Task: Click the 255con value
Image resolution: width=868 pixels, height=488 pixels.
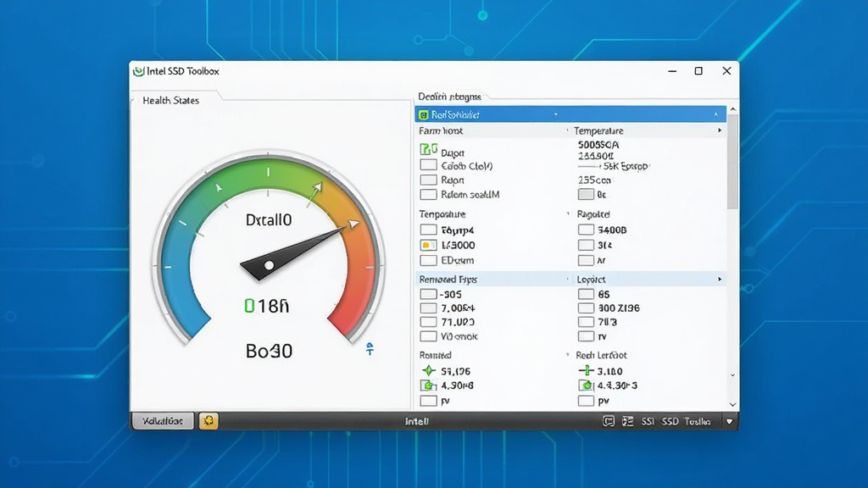Action: click(x=594, y=180)
